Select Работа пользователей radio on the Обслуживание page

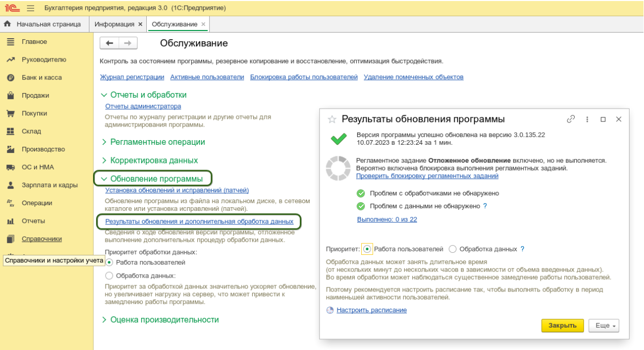pyautogui.click(x=109, y=263)
